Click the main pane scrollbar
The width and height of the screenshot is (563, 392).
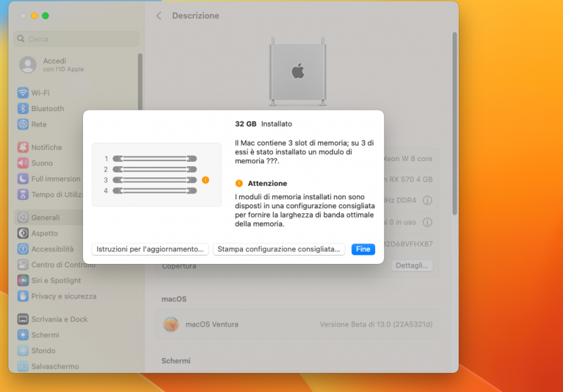pyautogui.click(x=455, y=123)
